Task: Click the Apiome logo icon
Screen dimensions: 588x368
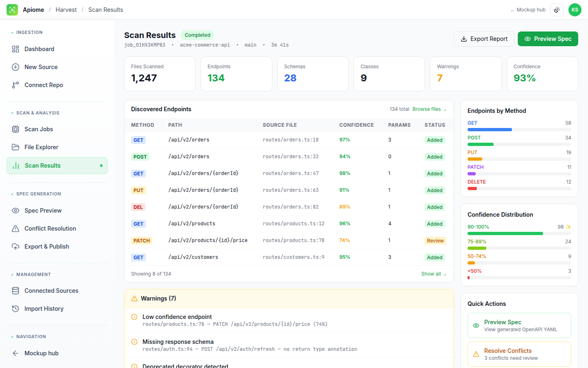Action: 12,10
